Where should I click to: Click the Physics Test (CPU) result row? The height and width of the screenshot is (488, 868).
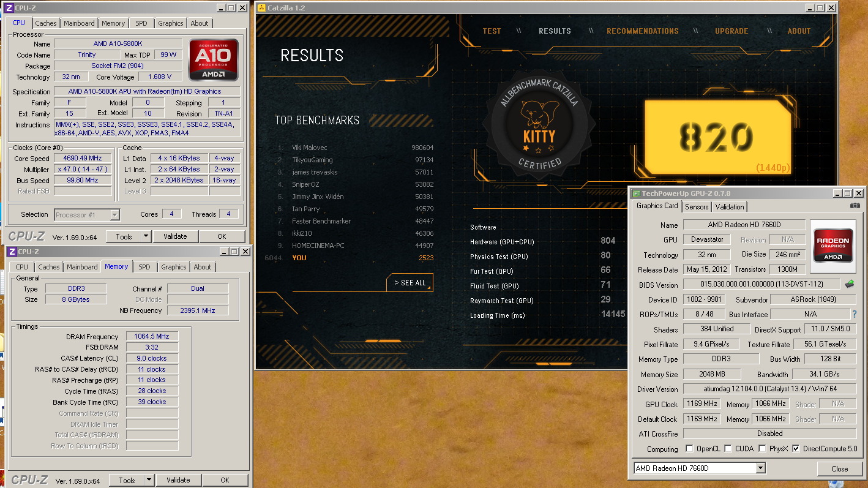pyautogui.click(x=541, y=257)
